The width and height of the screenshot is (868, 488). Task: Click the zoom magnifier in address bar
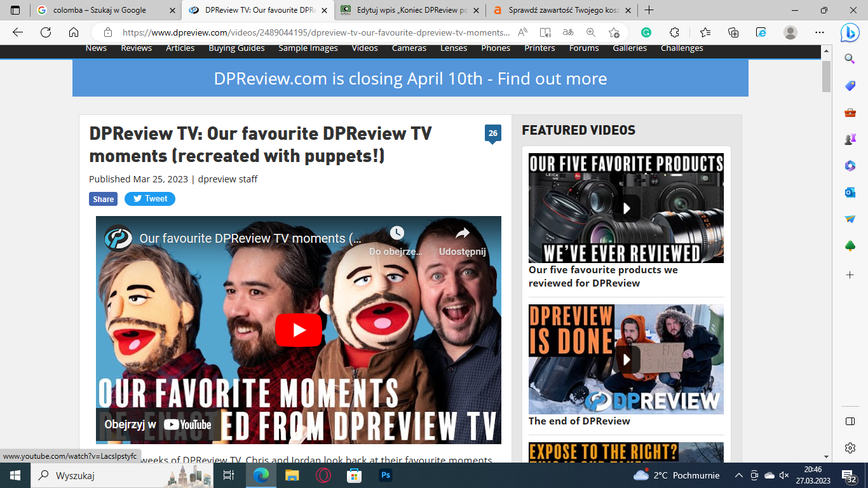591,32
